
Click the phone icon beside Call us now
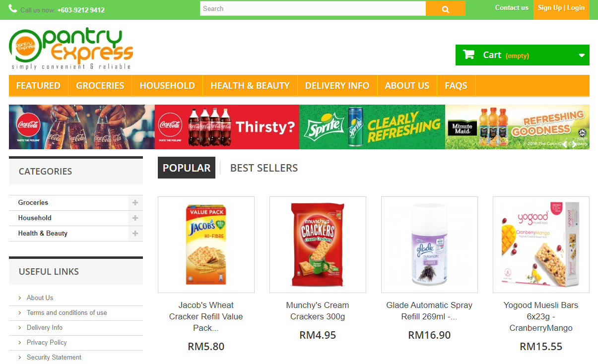[13, 9]
